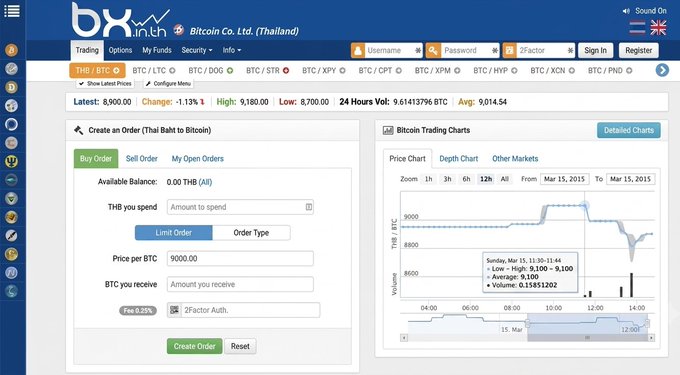The image size is (680, 375).
Task: Open the Options menu item
Action: click(120, 50)
